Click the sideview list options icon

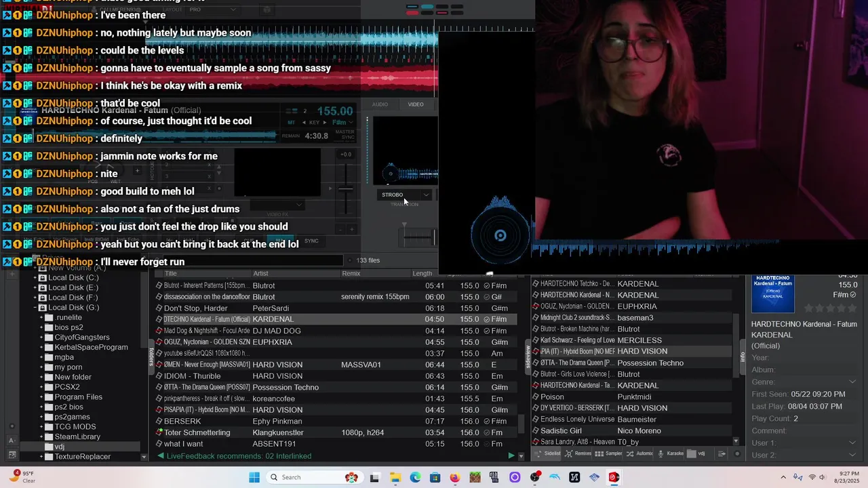(x=722, y=453)
